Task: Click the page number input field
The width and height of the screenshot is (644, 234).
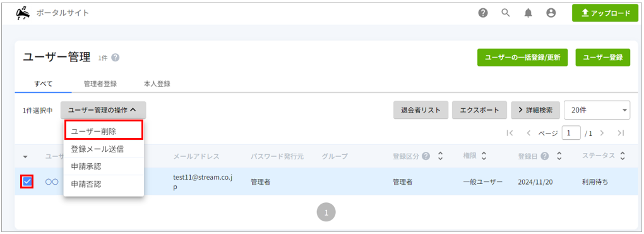Action: pyautogui.click(x=571, y=133)
